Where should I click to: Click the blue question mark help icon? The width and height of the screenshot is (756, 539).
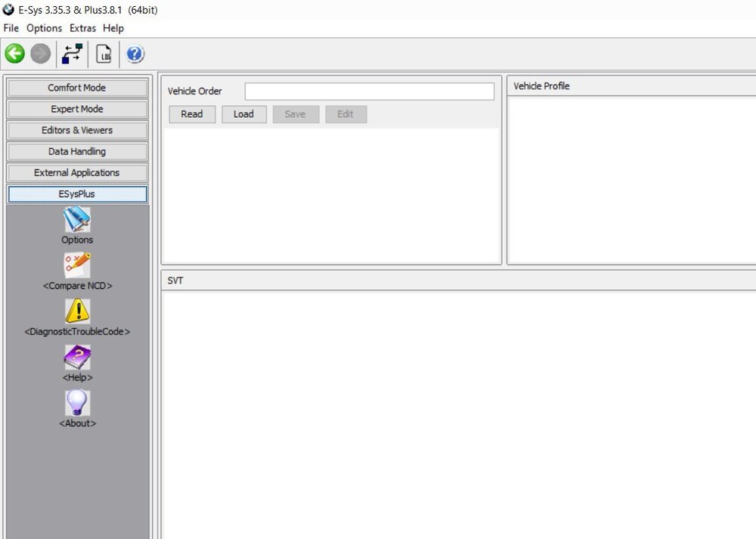(135, 54)
